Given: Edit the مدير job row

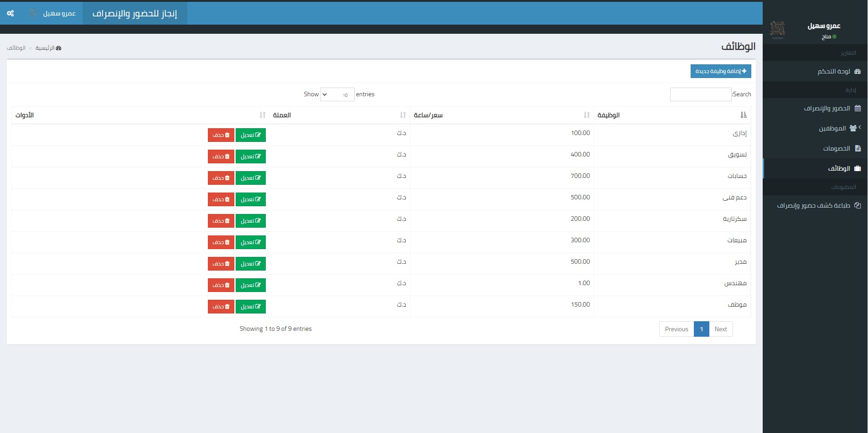Looking at the screenshot, I should click(251, 264).
